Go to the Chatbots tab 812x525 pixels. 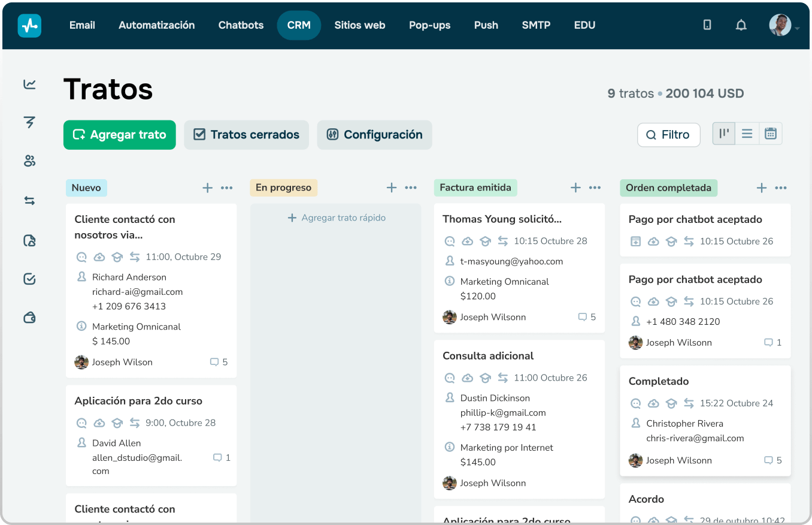(x=241, y=25)
